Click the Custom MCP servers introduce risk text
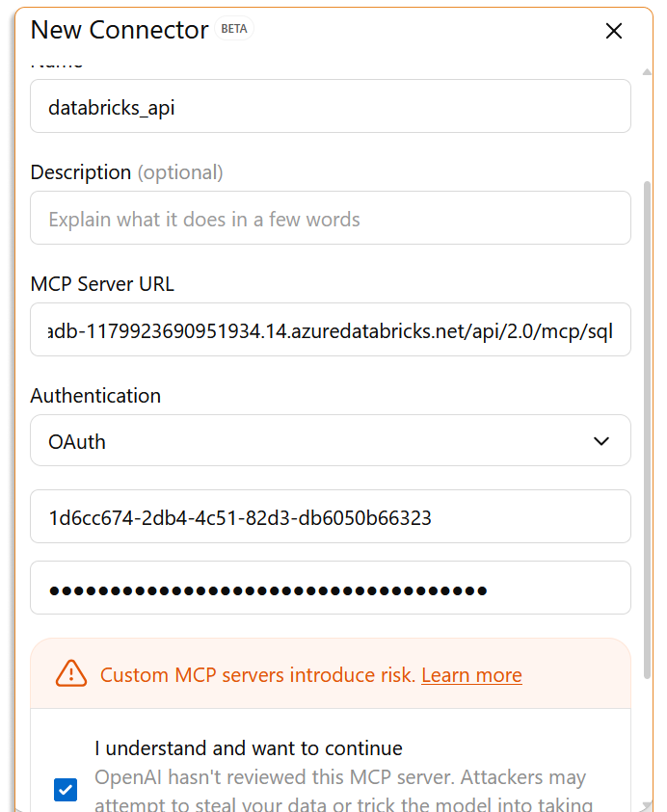The width and height of the screenshot is (667, 812). pyautogui.click(x=257, y=675)
